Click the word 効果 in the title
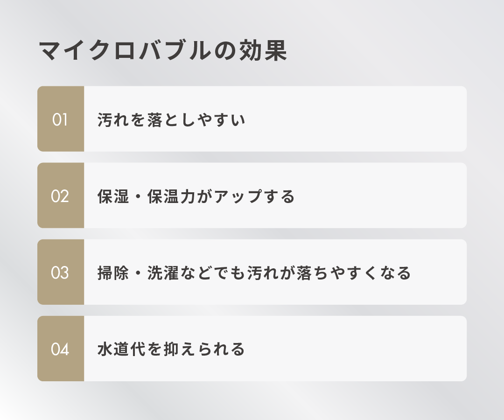 coord(263,51)
